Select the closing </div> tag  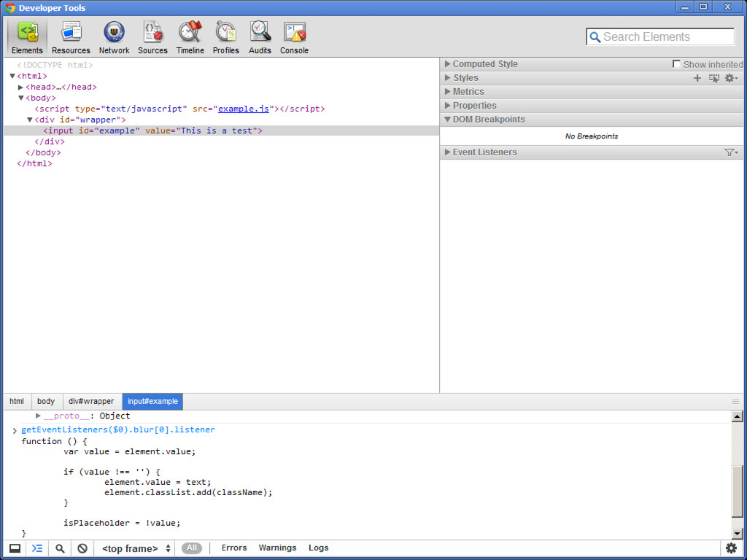click(x=50, y=141)
